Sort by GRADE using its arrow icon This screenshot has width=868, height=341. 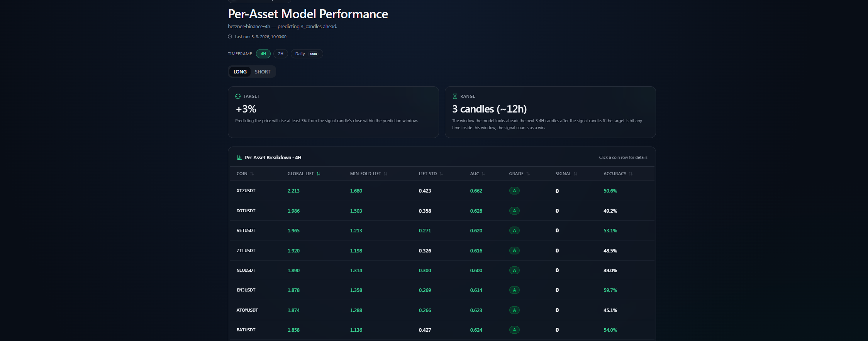pyautogui.click(x=528, y=174)
